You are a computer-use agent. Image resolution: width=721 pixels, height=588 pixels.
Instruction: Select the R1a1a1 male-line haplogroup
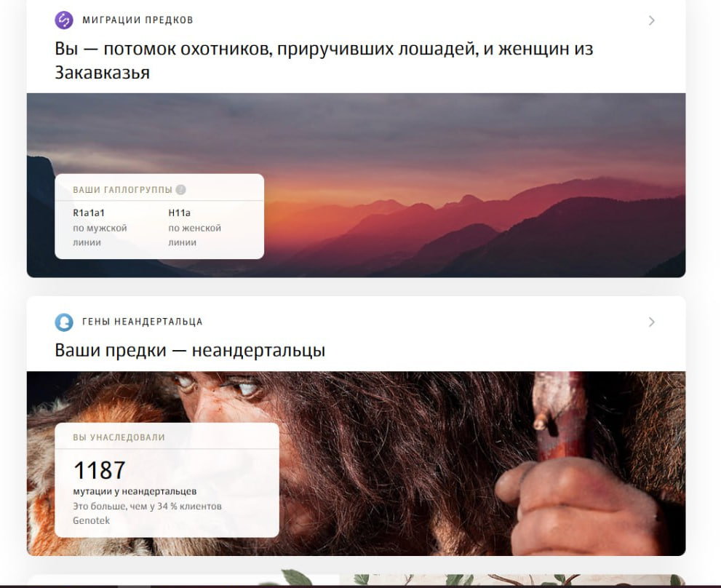tap(89, 212)
